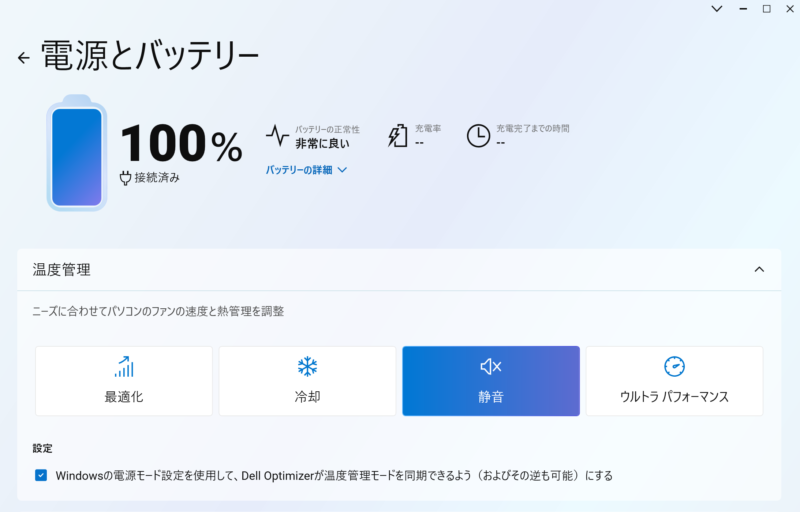Click the optimized bar-chart icon
Image resolution: width=800 pixels, height=512 pixels.
click(x=124, y=366)
